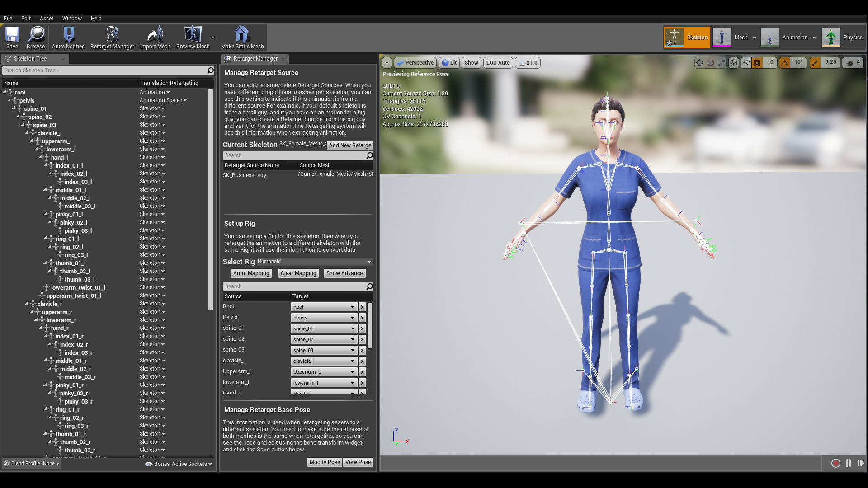
Task: Toggle grid snapping in viewport
Action: point(757,63)
